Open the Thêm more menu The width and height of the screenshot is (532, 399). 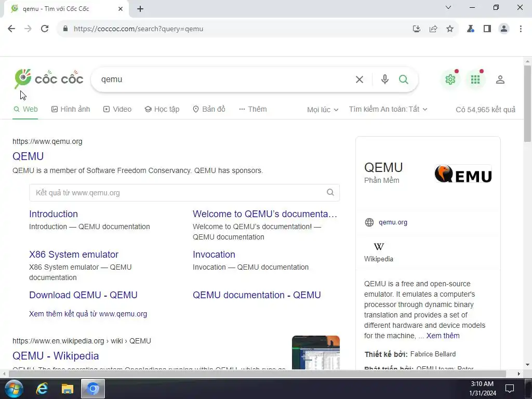[253, 109]
